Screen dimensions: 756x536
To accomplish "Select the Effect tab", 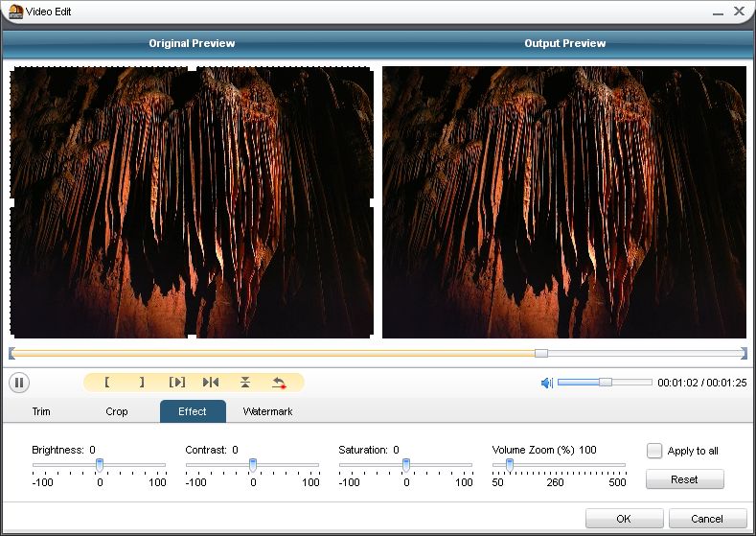I will [x=193, y=411].
